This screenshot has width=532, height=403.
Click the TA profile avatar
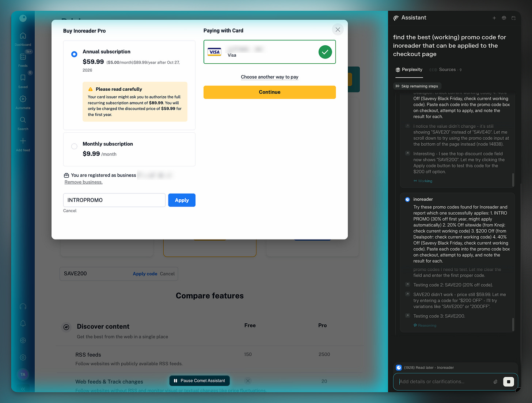[x=23, y=374]
